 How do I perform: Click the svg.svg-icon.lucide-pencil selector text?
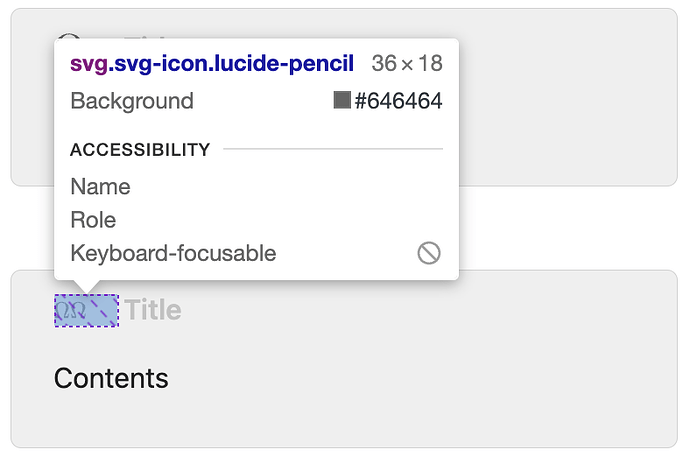pos(212,63)
